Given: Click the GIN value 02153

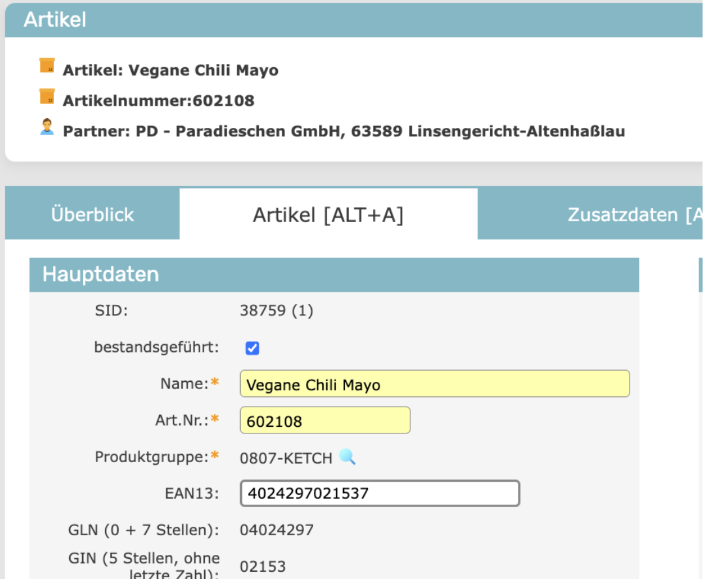Looking at the screenshot, I should tap(263, 566).
